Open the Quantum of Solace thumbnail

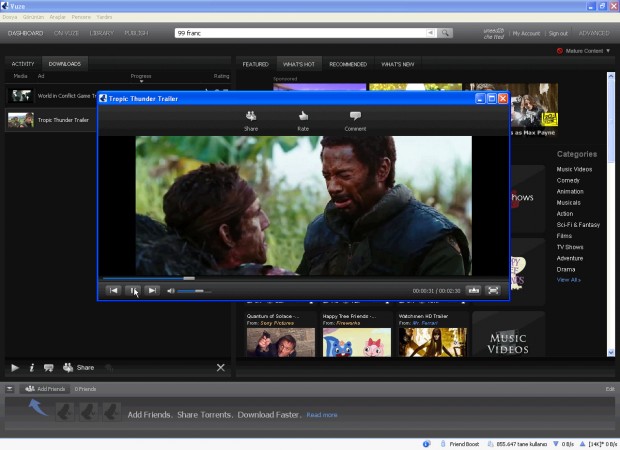[x=281, y=342]
